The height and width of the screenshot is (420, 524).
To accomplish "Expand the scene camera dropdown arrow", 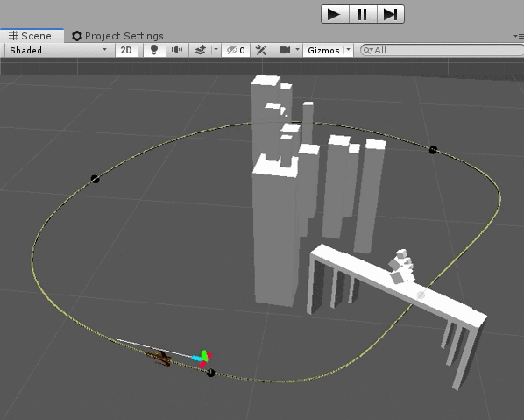I will (297, 50).
